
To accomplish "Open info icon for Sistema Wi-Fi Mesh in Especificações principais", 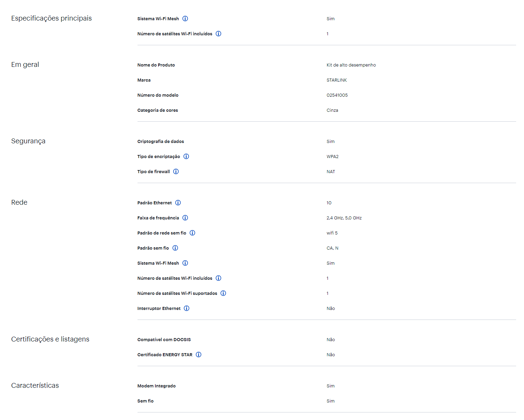I will click(x=185, y=19).
